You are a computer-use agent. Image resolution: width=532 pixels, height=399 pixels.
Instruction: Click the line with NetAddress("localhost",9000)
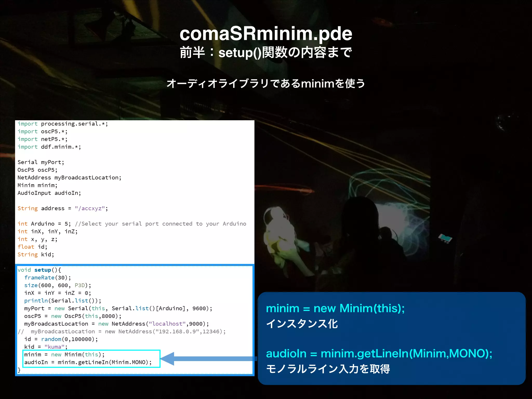coord(116,324)
